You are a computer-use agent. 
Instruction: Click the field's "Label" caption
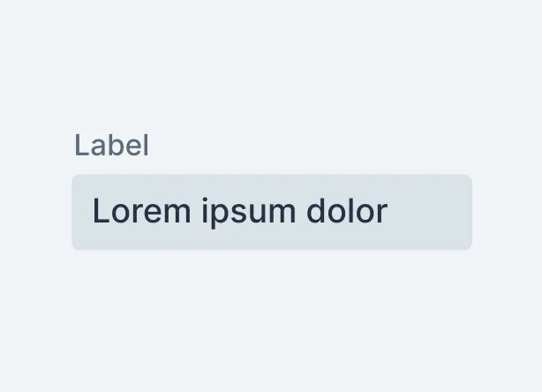point(111,146)
